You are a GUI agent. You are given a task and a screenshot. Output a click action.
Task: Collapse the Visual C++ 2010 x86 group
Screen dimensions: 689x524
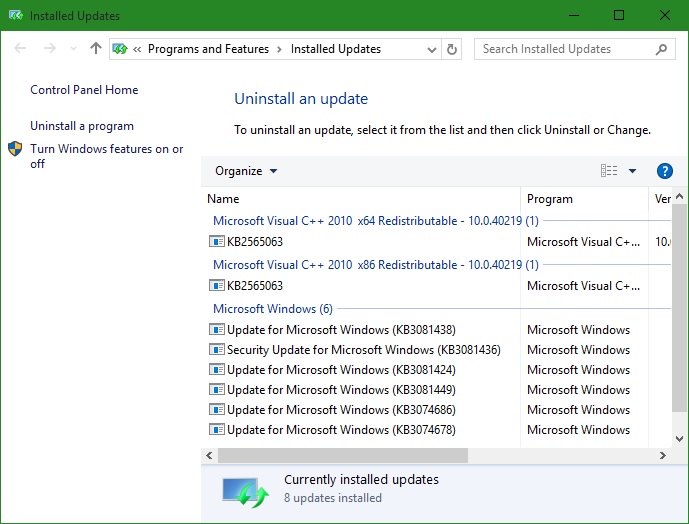click(376, 265)
